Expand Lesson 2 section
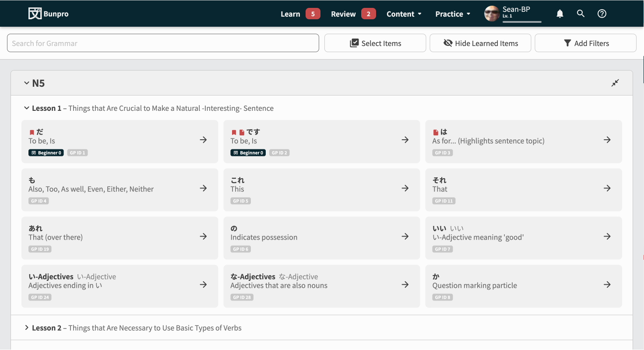 click(x=27, y=328)
